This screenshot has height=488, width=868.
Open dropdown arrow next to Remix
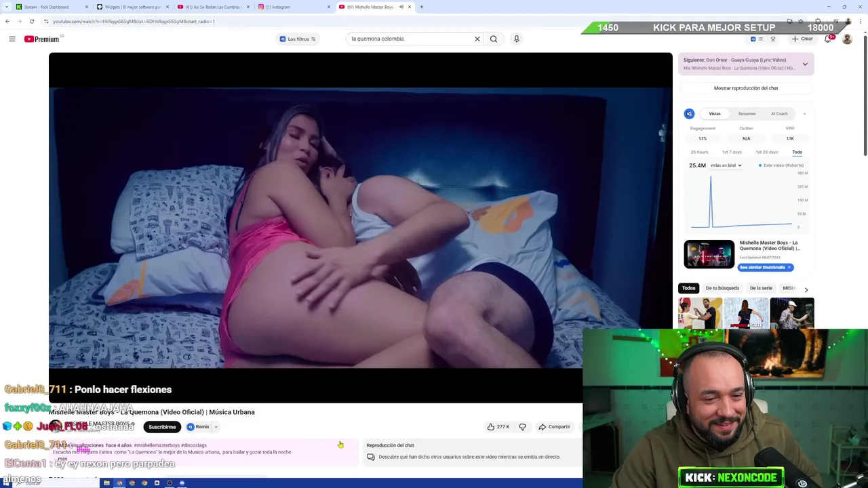216,427
